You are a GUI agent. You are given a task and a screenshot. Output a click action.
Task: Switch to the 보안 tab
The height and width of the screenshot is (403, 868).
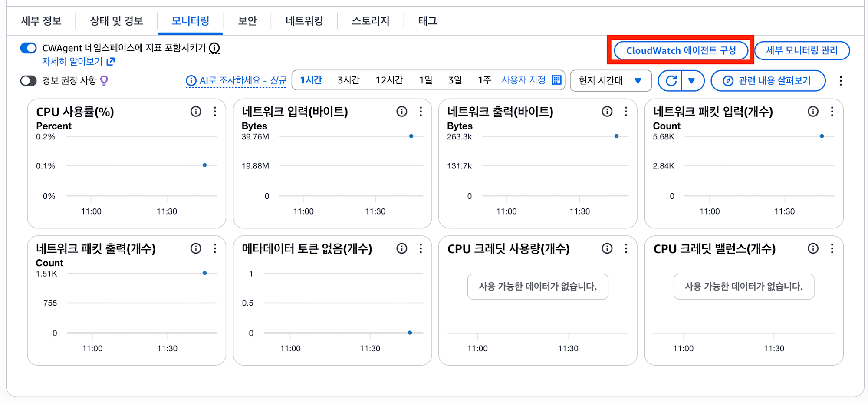pos(247,21)
